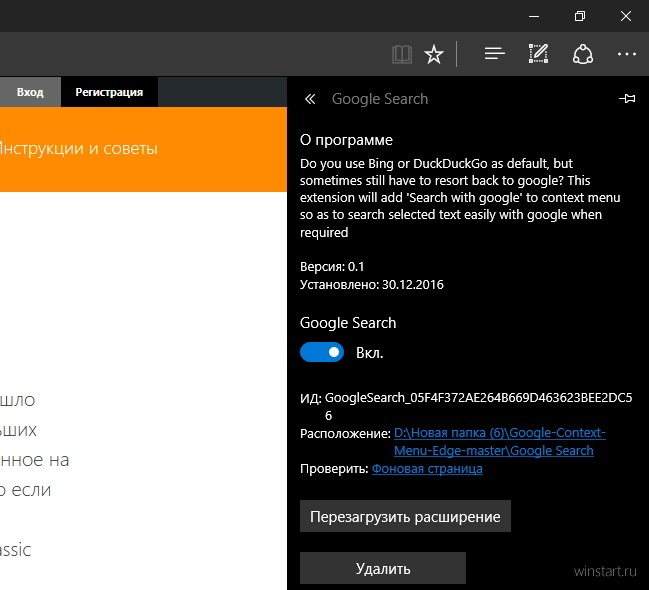This screenshot has width=649, height=590.
Task: Go back with double chevron arrow
Action: 310,99
